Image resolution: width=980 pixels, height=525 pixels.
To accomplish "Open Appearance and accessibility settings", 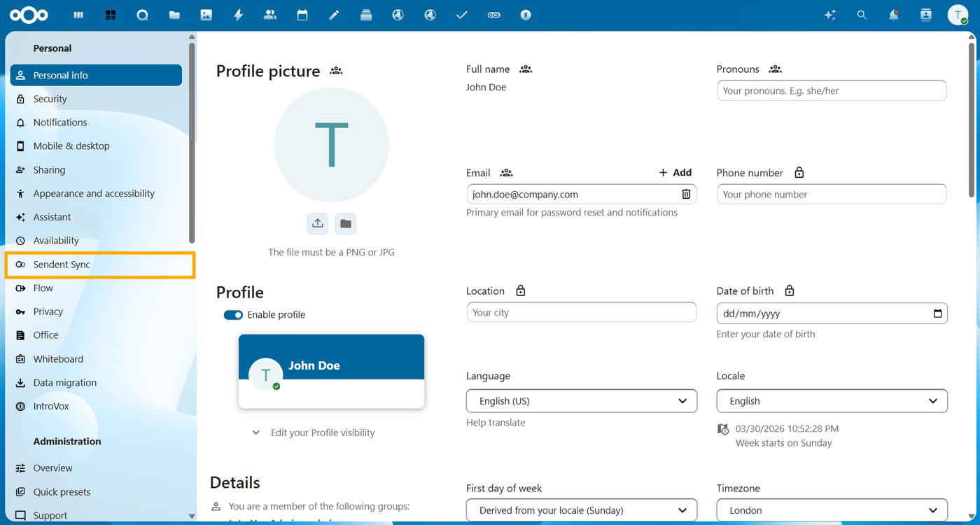I will 96,193.
